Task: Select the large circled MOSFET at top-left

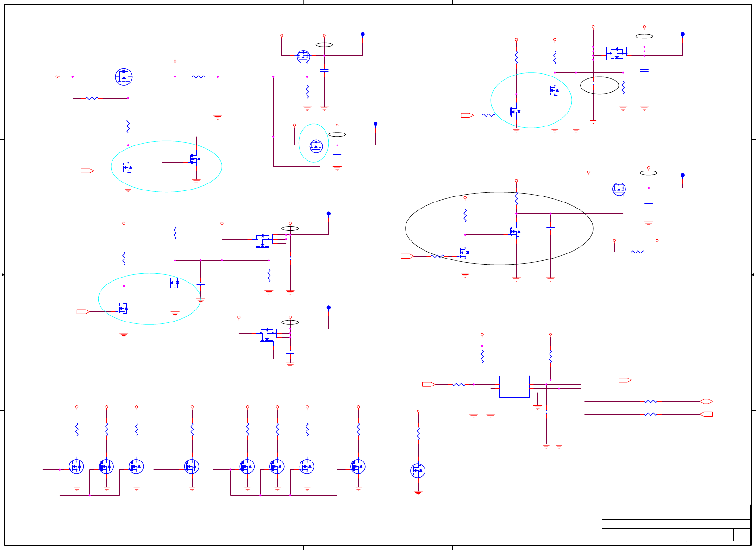Action: [124, 77]
